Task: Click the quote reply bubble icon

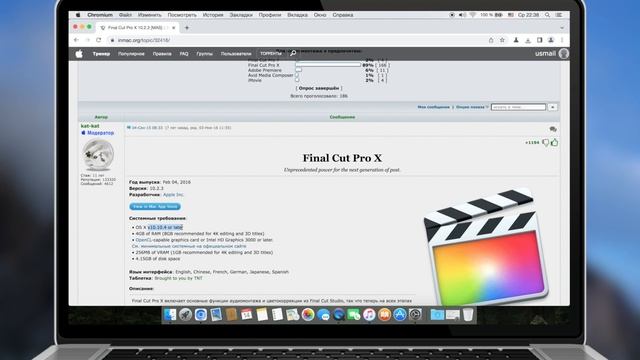Action: 553,129
